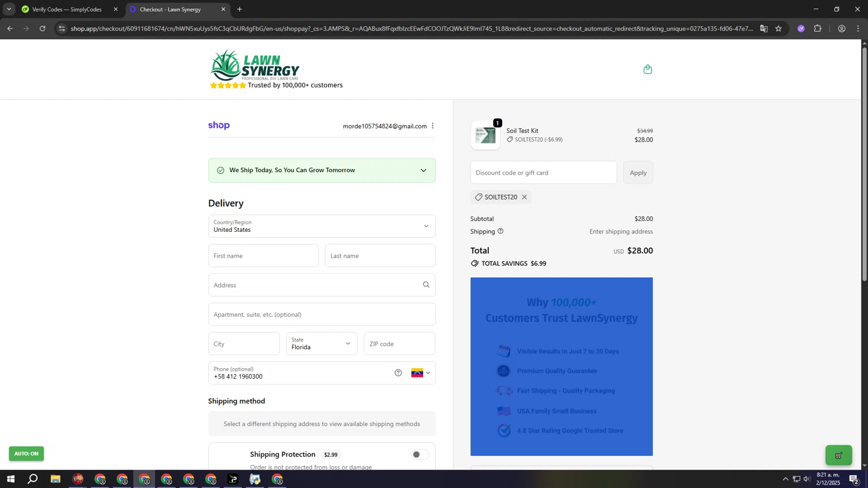Click the SOILTEST20 discount tag
This screenshot has height=488, width=868.
501,197
